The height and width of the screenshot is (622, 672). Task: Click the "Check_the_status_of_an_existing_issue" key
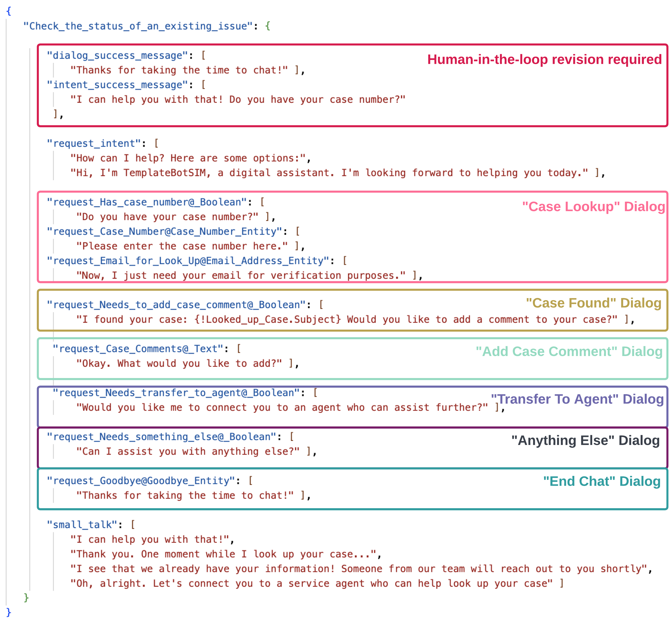tap(138, 26)
